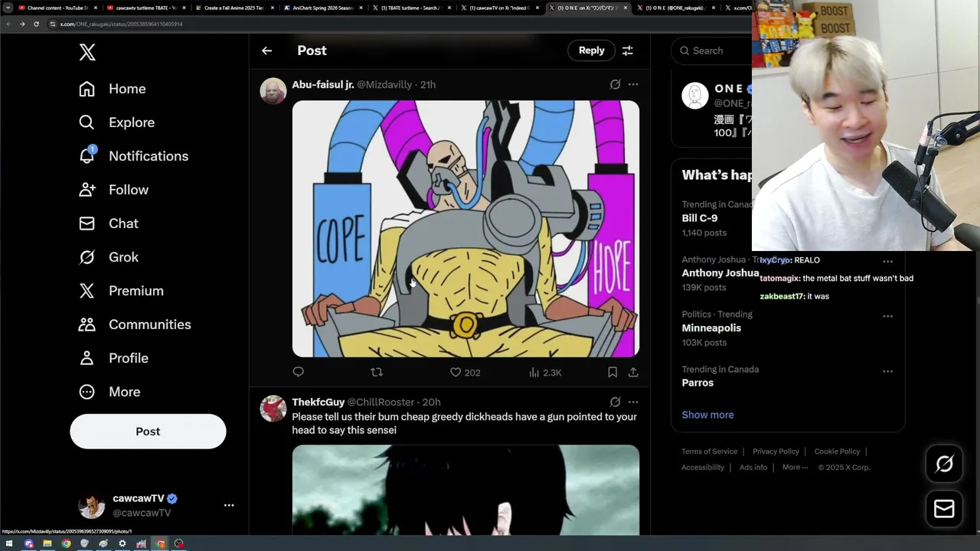Open trending topic Parros
Viewport: 980px width, 551px height.
pos(697,383)
